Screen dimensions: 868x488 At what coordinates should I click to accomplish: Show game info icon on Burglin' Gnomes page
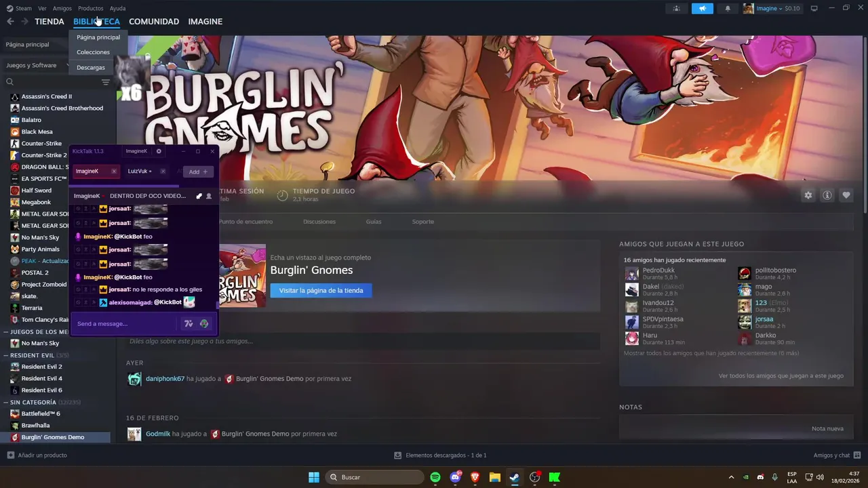[x=827, y=195]
